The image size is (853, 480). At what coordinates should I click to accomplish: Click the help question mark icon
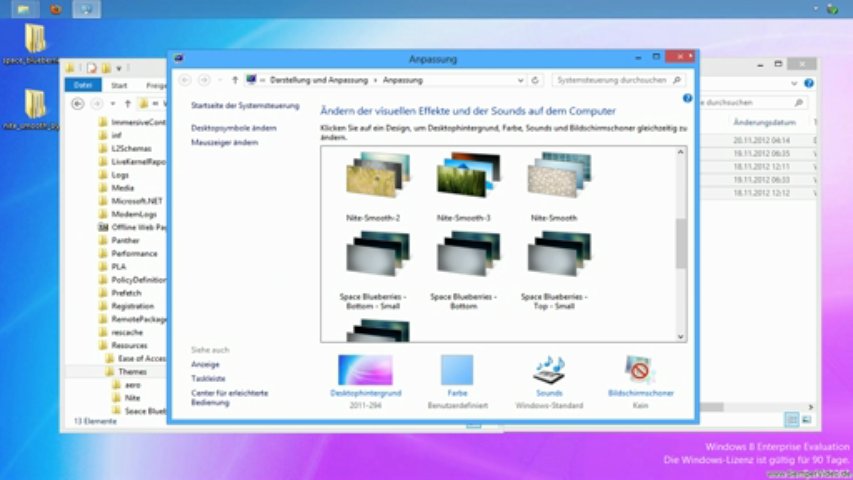click(687, 99)
